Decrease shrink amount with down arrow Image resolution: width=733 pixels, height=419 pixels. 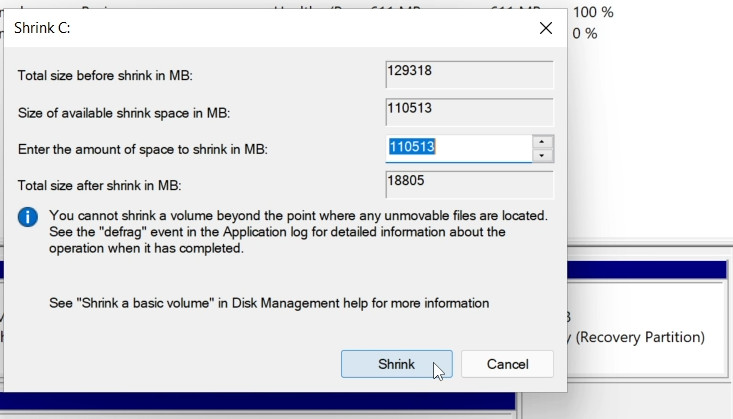tap(542, 156)
